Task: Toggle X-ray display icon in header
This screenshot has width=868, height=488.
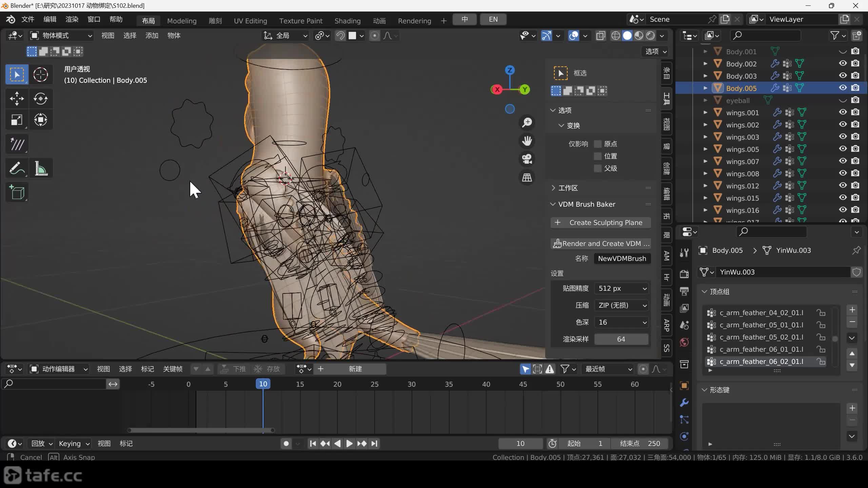Action: point(600,36)
